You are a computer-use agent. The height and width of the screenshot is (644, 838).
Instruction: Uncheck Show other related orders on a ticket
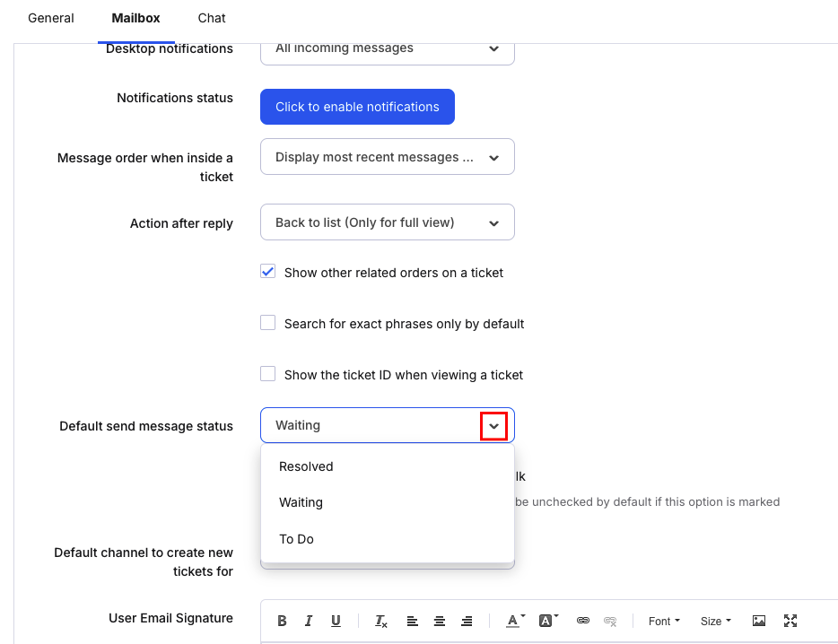[x=267, y=272]
